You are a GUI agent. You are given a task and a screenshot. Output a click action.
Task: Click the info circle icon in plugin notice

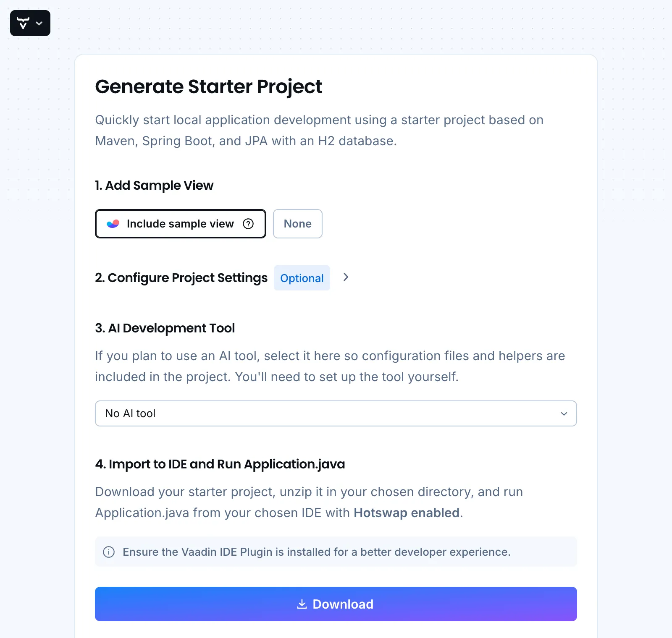tap(109, 552)
